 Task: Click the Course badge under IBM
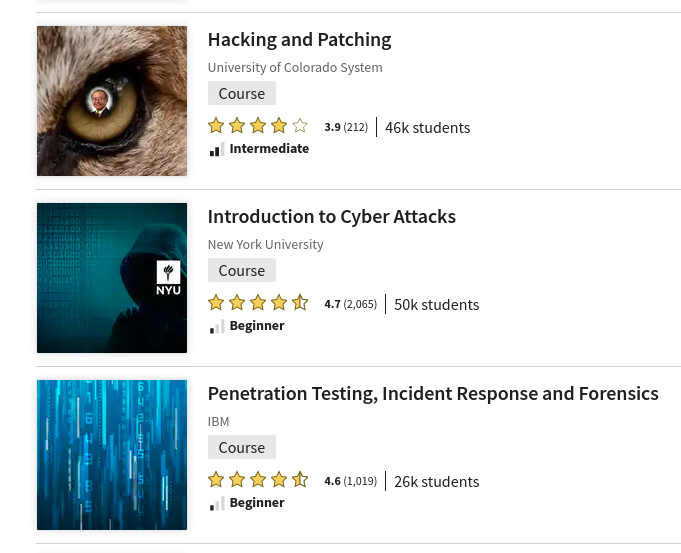(x=241, y=448)
